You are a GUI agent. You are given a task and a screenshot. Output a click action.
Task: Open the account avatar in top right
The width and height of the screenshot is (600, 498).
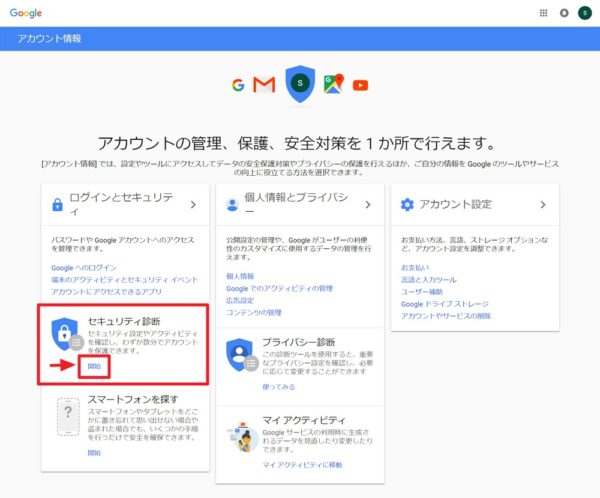(x=585, y=13)
